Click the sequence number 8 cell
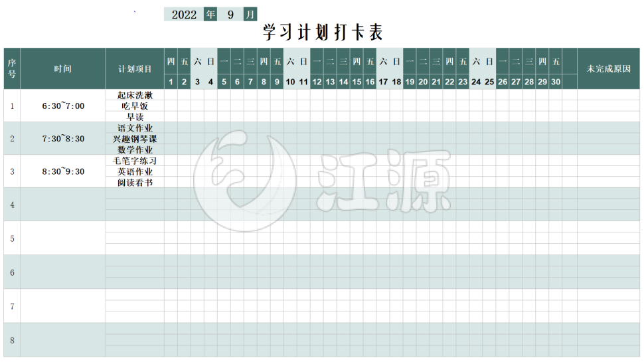This screenshot has height=362, width=644. coord(12,340)
